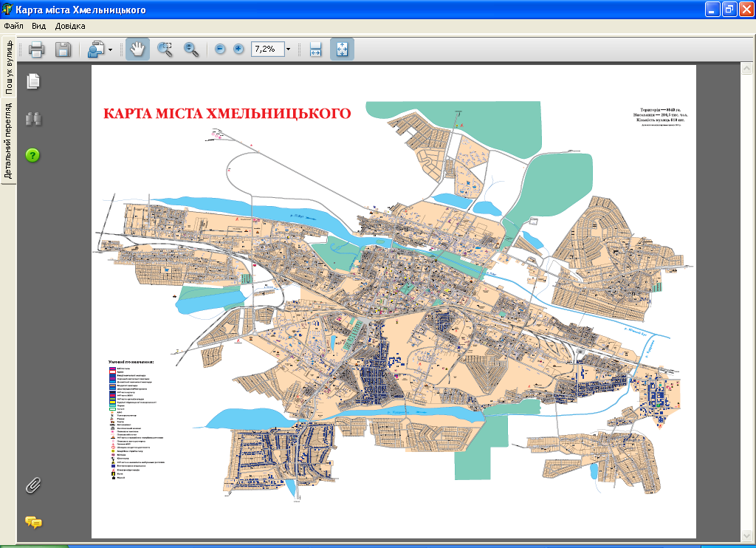
Task: Expand the collaborate tool dropdown arrow
Action: 111,49
